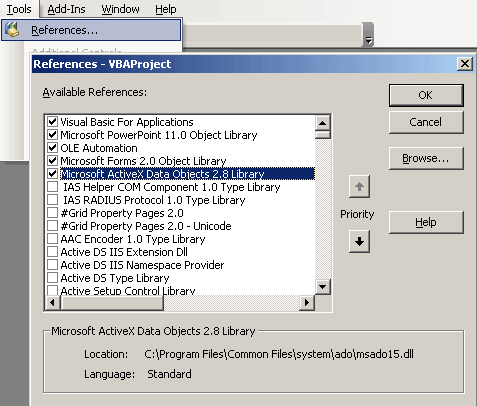The image size is (477, 406).
Task: Uncheck Visual Basic For Applications
Action: 52,122
